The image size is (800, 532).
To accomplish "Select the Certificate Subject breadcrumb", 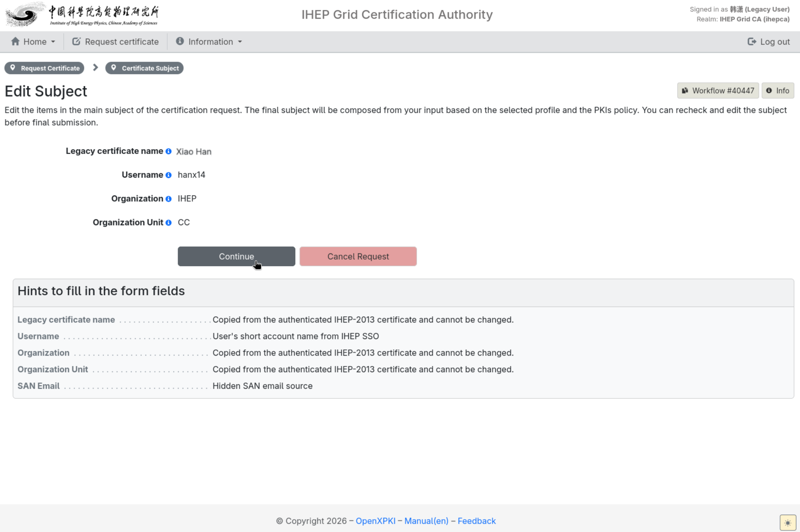I will click(x=145, y=68).
